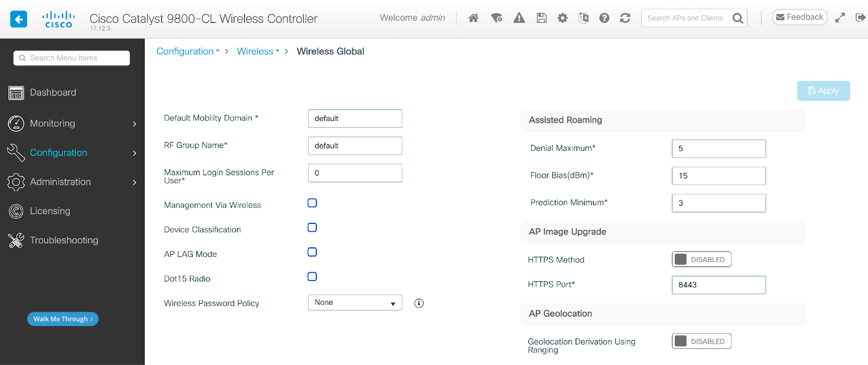
Task: Click version text 17.12.3
Action: [100, 29]
